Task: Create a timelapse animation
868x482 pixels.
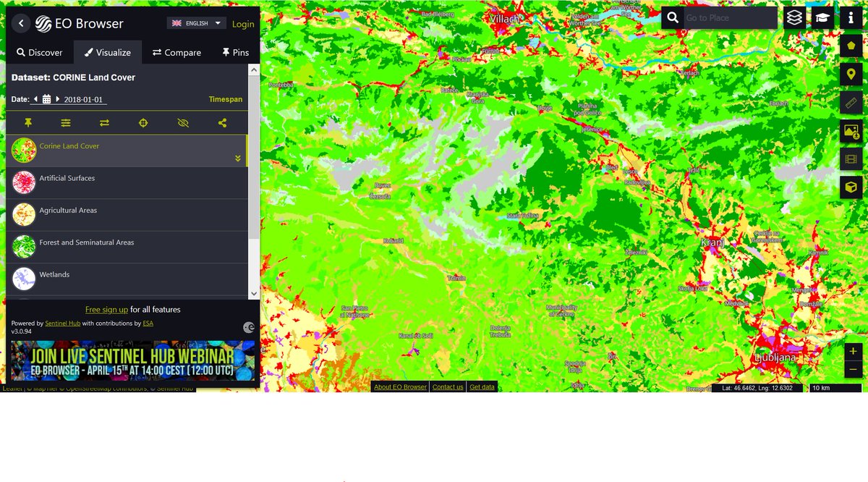Action: pos(851,159)
